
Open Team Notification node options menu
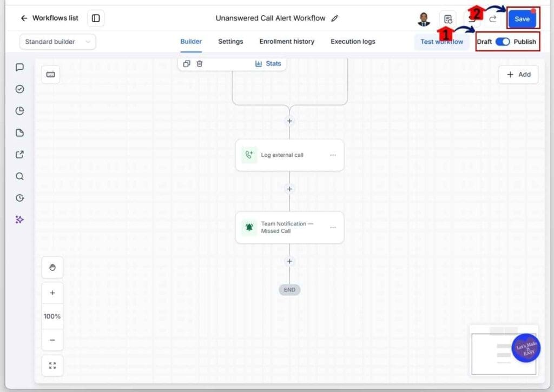click(333, 228)
